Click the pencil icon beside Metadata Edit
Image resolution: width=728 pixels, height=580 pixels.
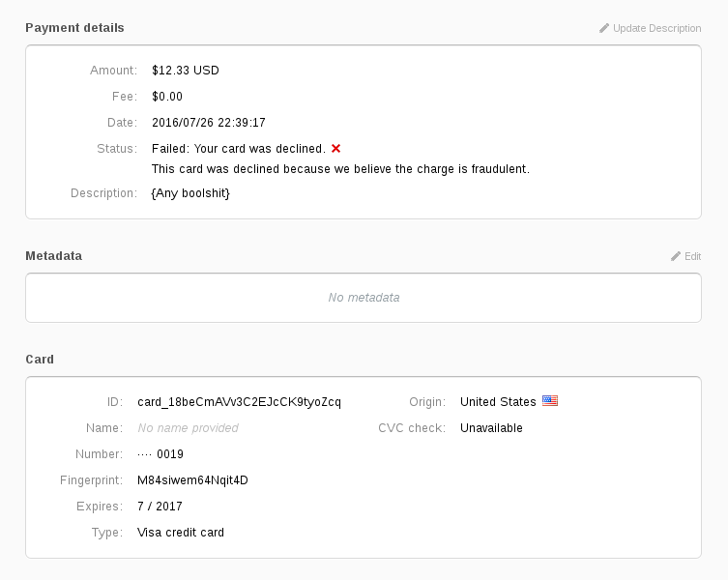coord(676,256)
